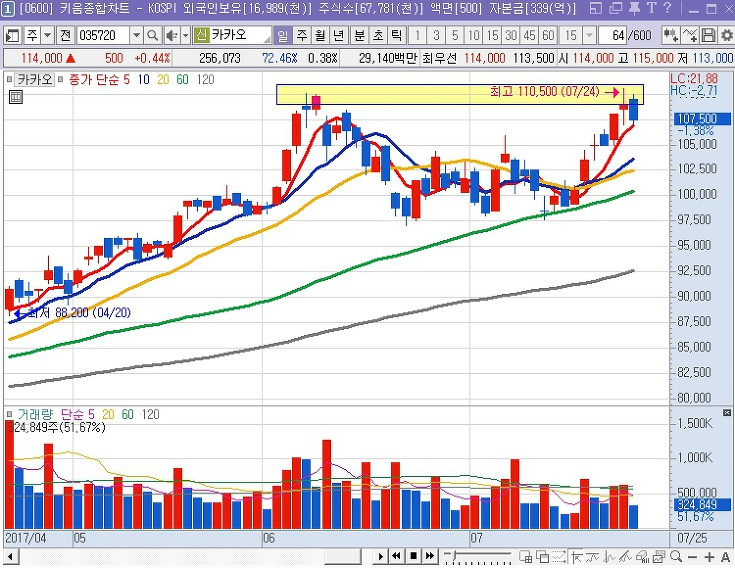Screen dimensions: 735x568
Task: Select interval button 3
Action: tap(436, 35)
